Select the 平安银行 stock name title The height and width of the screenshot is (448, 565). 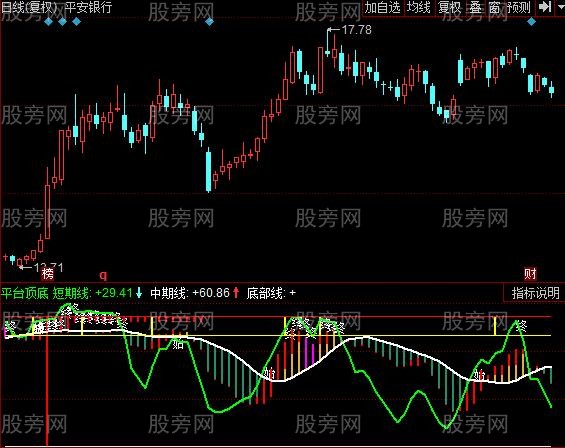[x=89, y=7]
